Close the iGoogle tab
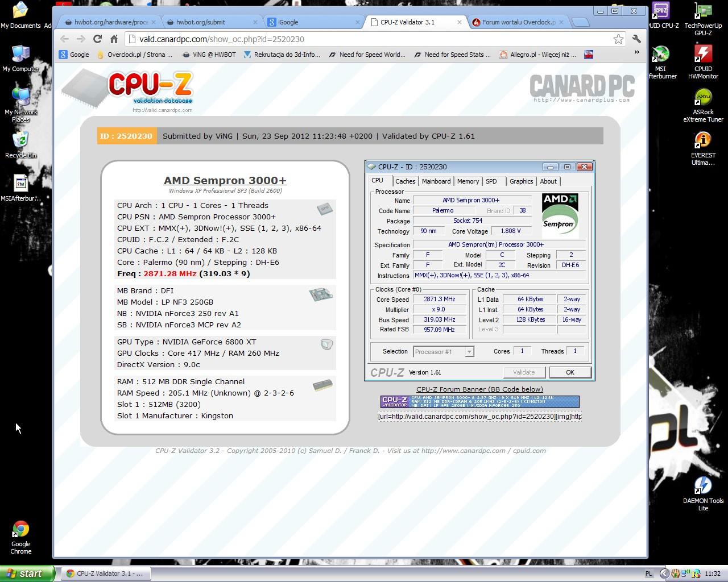728x582 pixels. [x=357, y=22]
